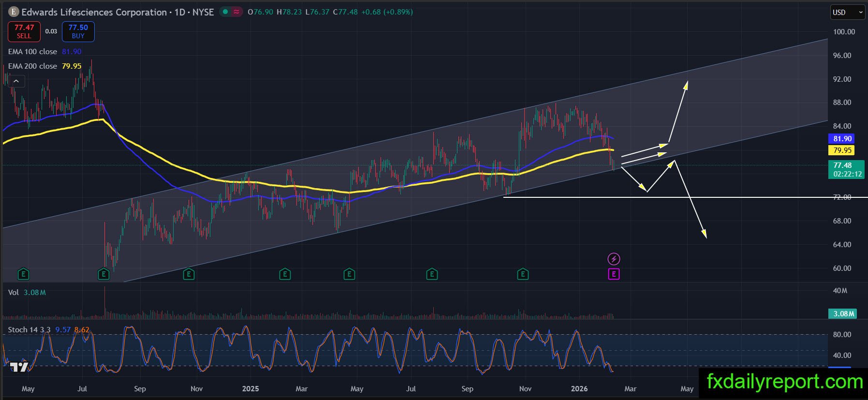868x400 pixels.
Task: Click the Edwards Lifesciences 'E' symbol logo
Action: coord(14,12)
